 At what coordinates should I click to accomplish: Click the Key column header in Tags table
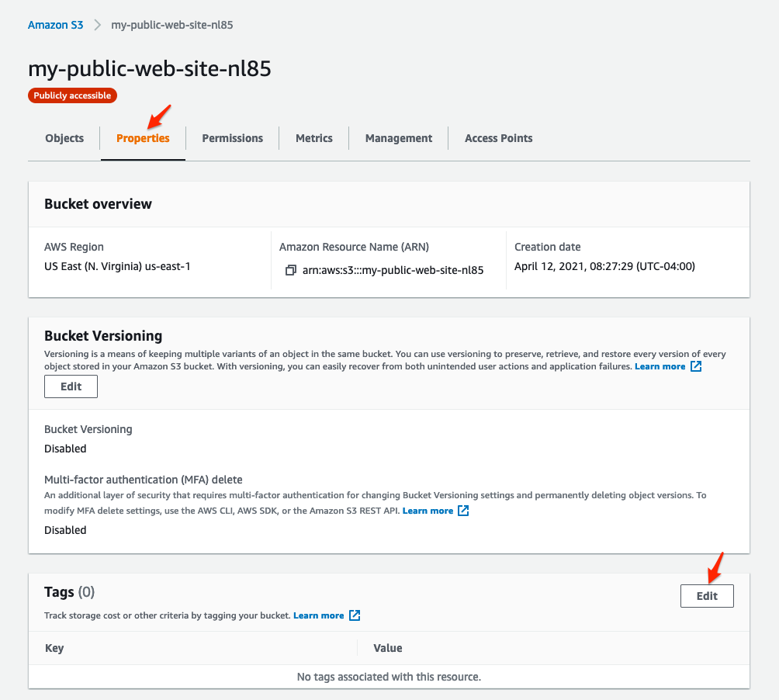click(54, 648)
